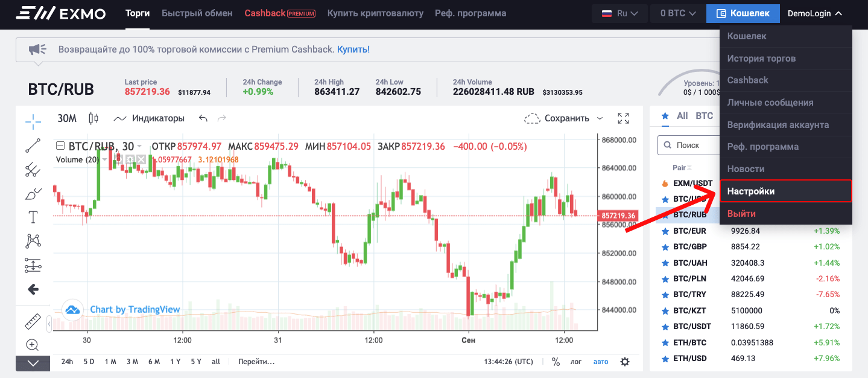Expand the 0 BTC balance dropdown
The width and height of the screenshot is (868, 378).
[678, 13]
